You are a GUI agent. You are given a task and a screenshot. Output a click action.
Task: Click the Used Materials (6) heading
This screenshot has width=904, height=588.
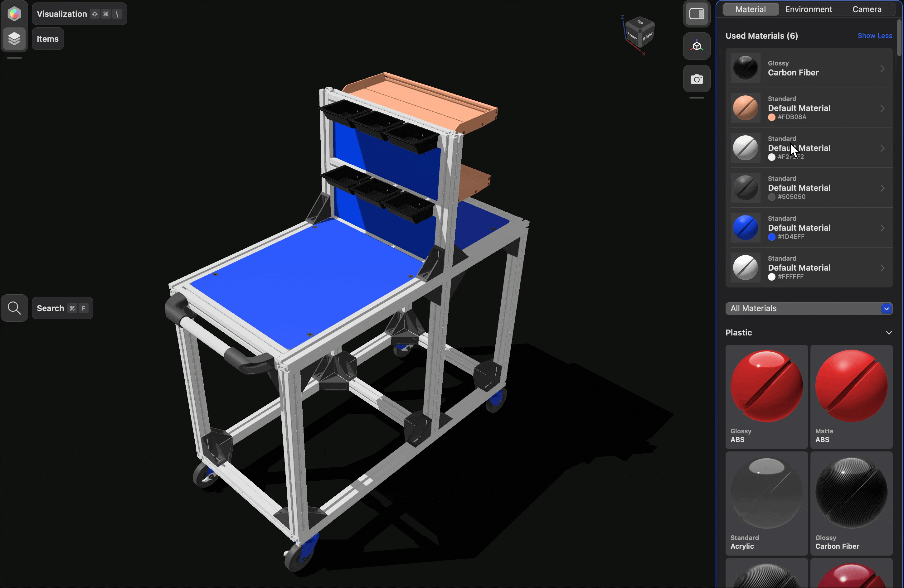coord(761,36)
